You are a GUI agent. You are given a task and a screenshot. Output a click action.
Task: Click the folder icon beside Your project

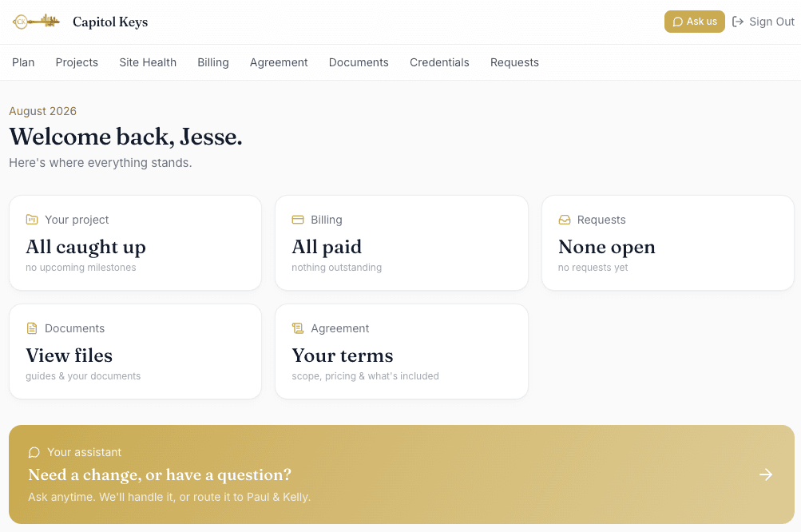pos(32,220)
